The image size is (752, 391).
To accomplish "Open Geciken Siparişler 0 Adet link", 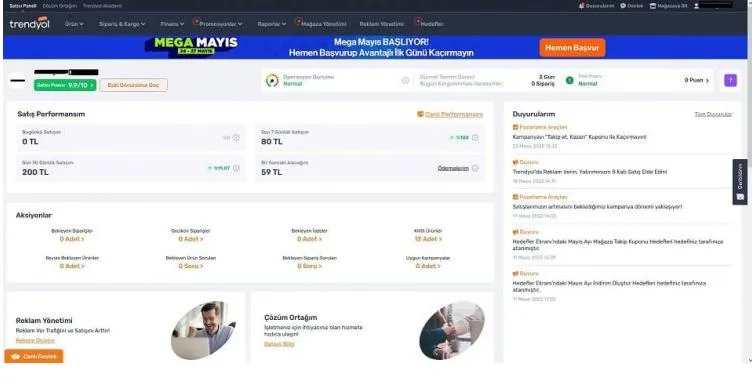I will coord(191,239).
